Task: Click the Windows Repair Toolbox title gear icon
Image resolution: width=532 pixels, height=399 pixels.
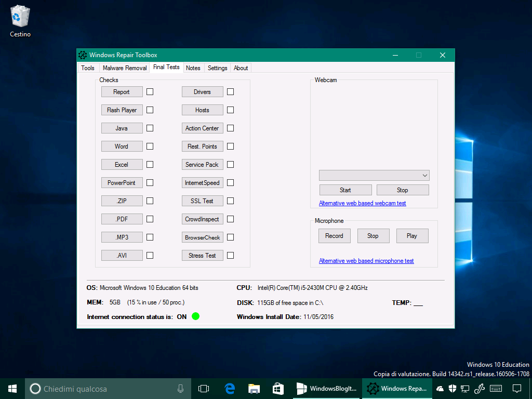Action: click(83, 55)
